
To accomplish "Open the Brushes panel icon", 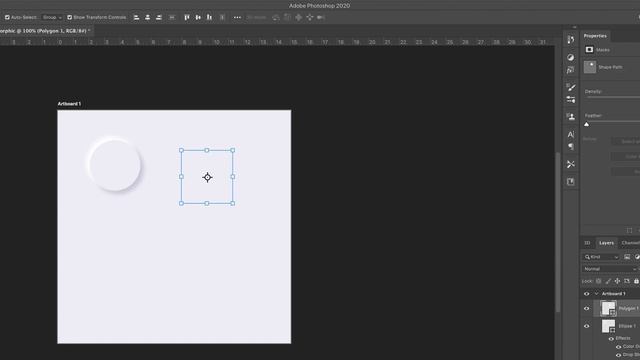I will point(571,87).
